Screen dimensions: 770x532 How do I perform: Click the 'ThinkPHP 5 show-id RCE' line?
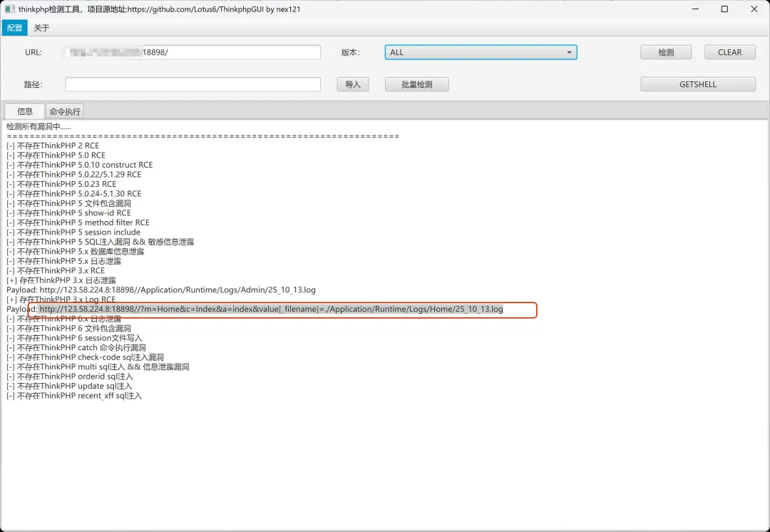coord(68,213)
